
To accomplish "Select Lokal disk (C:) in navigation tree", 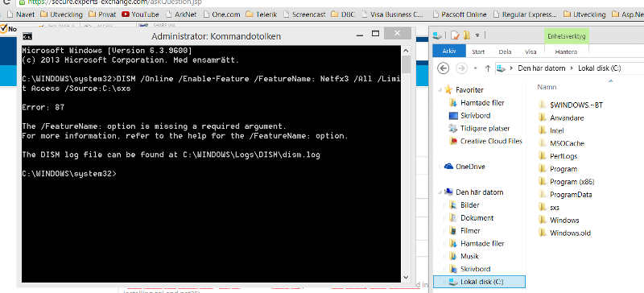I will 479,282.
